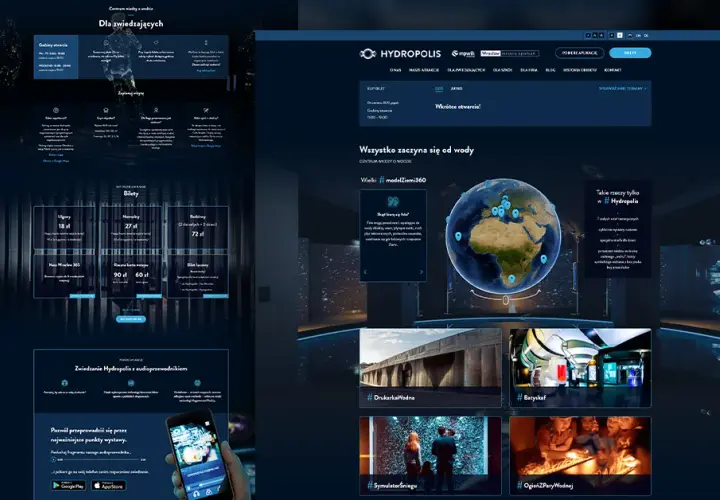720x500 pixels.
Task: Select the Dziś tab in ticket panel
Action: click(439, 89)
